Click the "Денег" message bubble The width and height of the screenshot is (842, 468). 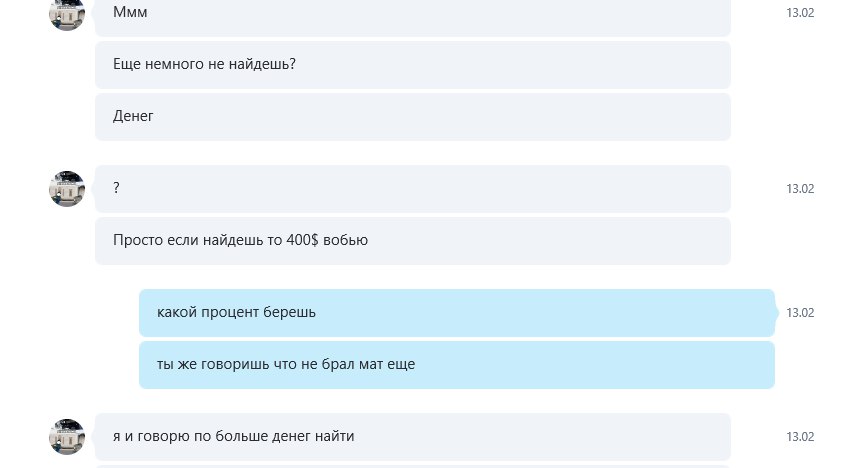pyautogui.click(x=412, y=117)
